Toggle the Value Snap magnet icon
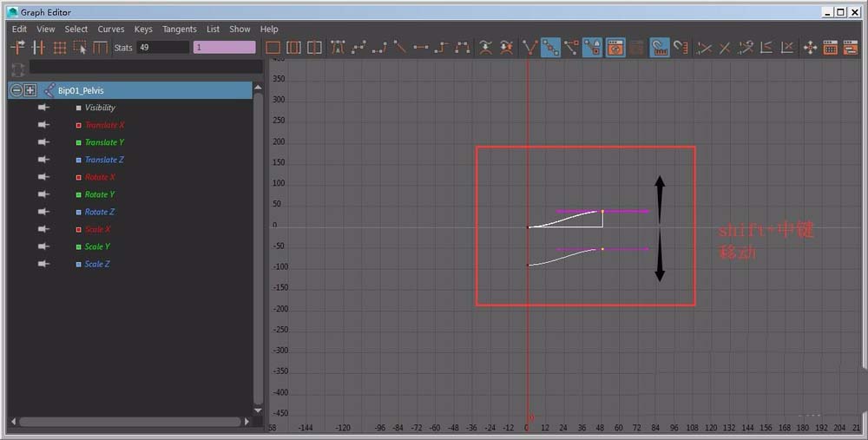868x440 pixels. pyautogui.click(x=681, y=48)
